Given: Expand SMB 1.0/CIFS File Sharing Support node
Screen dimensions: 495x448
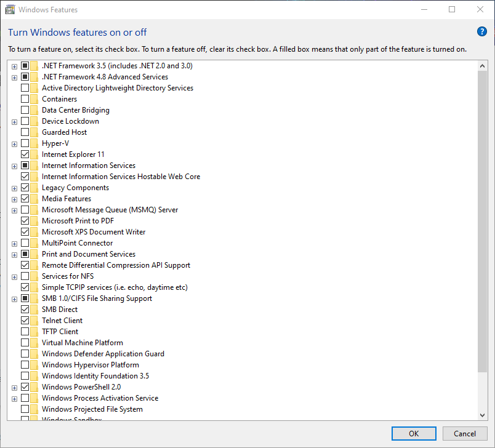Looking at the screenshot, I should pyautogui.click(x=14, y=300).
